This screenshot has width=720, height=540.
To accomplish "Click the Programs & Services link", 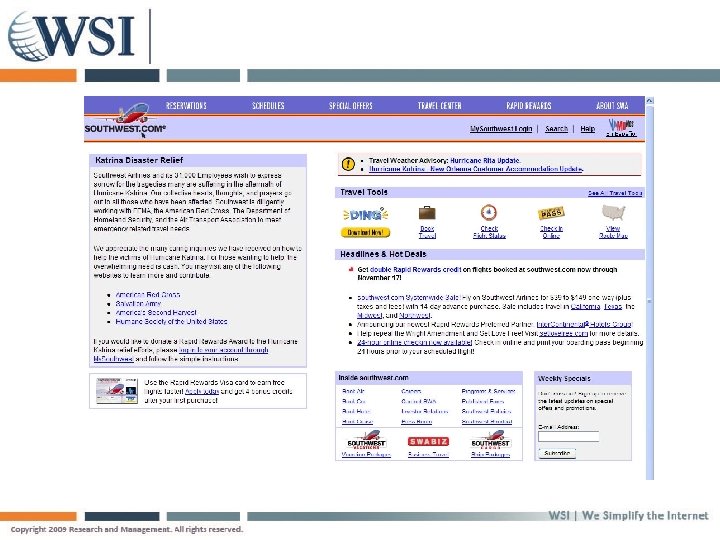I will pyautogui.click(x=488, y=391).
